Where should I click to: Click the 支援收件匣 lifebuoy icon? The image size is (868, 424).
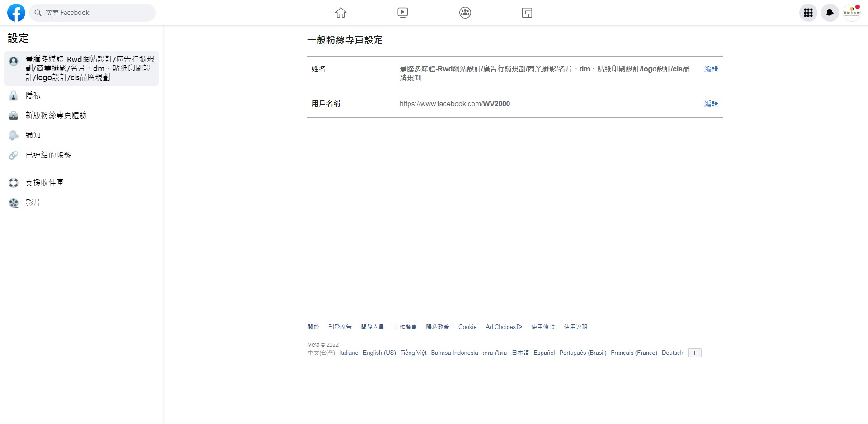click(x=14, y=183)
